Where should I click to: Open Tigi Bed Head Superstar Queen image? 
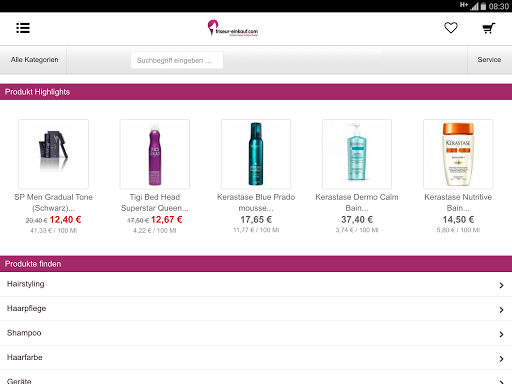(x=155, y=154)
